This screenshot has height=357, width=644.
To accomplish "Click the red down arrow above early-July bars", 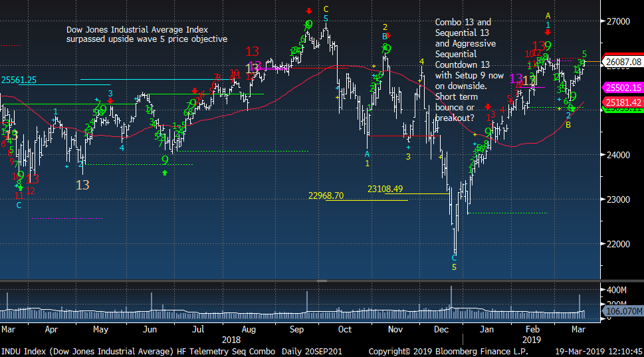I will [195, 91].
